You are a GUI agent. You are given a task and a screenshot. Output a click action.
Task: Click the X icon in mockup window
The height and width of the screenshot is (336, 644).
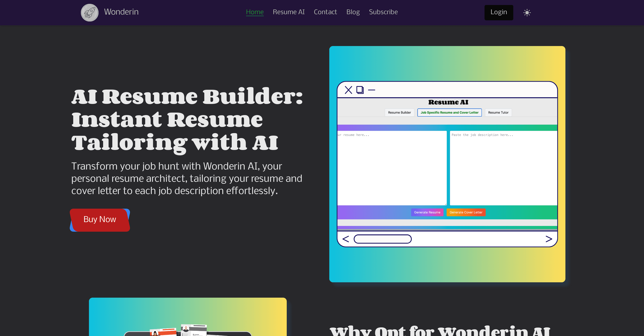[x=348, y=90]
